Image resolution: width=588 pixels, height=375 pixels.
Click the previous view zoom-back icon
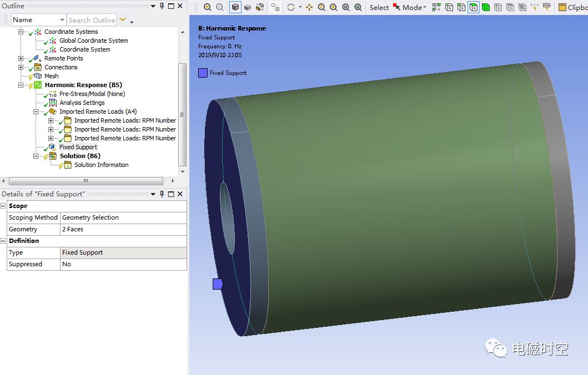[x=207, y=7]
